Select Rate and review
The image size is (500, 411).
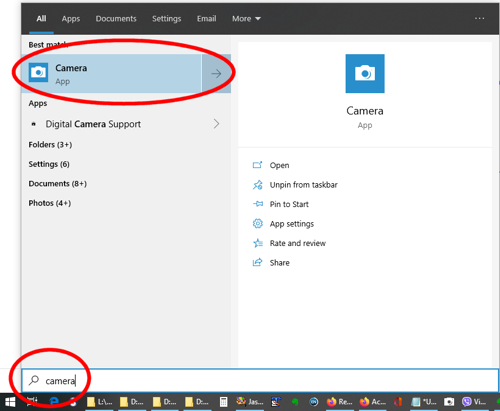(x=298, y=243)
